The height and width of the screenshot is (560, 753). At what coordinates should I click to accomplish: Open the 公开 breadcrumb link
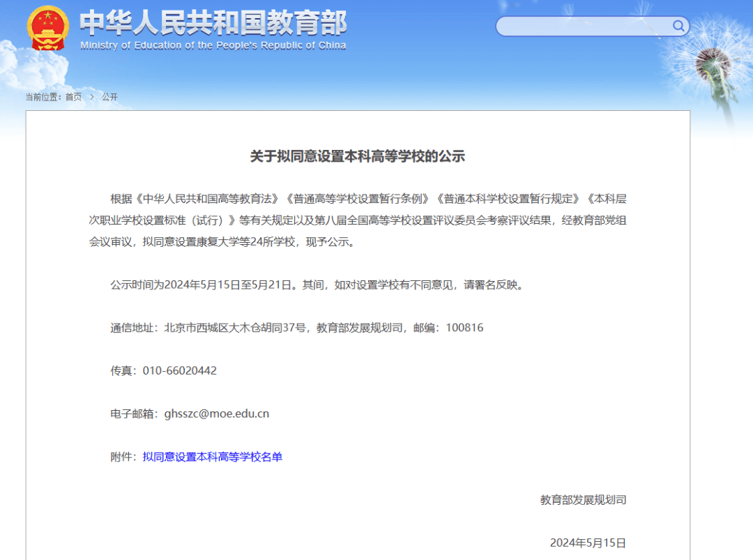[109, 98]
